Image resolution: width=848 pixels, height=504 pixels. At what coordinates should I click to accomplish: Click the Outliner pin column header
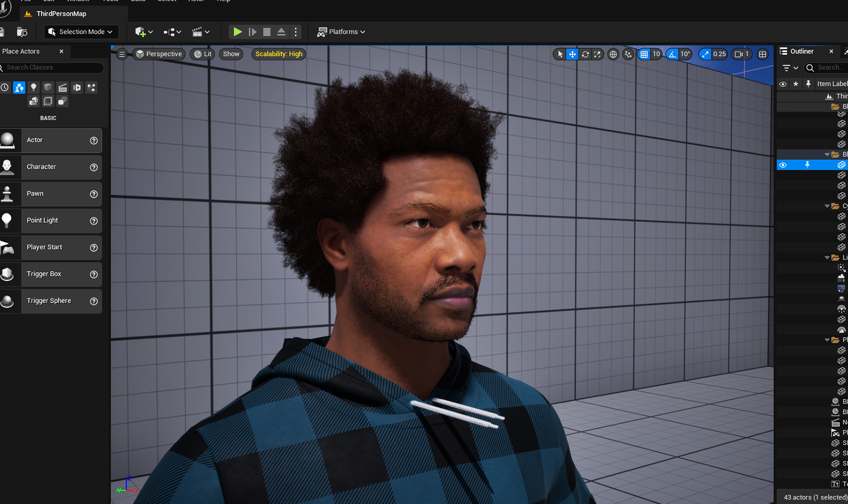(x=808, y=84)
